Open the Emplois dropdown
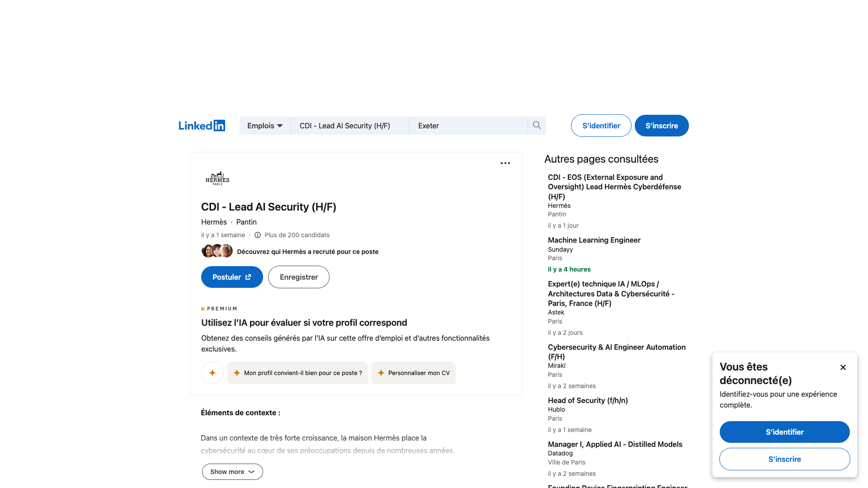This screenshot has width=868, height=488. 265,126
